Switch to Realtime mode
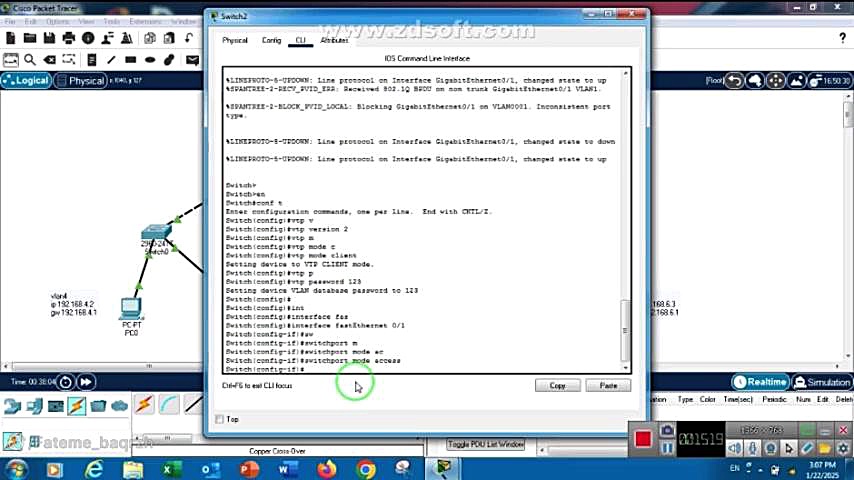 pos(760,382)
